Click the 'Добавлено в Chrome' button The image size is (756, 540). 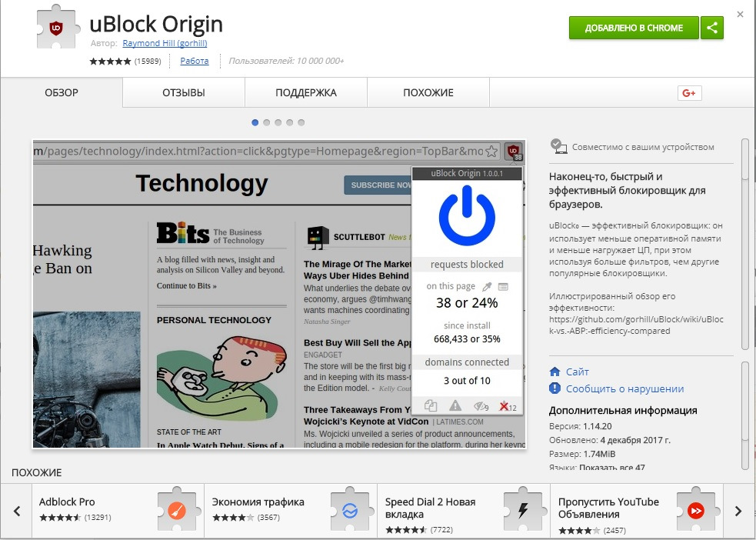click(634, 28)
